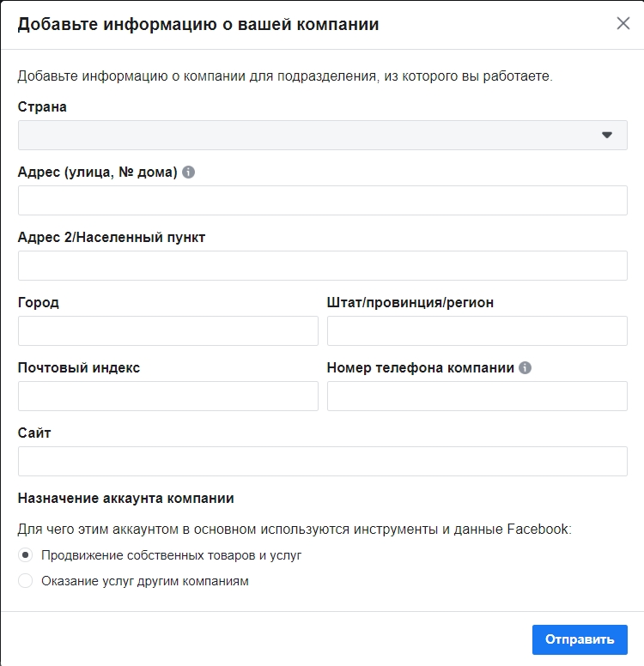Image resolution: width=644 pixels, height=666 pixels.
Task: Click the Город field label
Action: pos(39,302)
